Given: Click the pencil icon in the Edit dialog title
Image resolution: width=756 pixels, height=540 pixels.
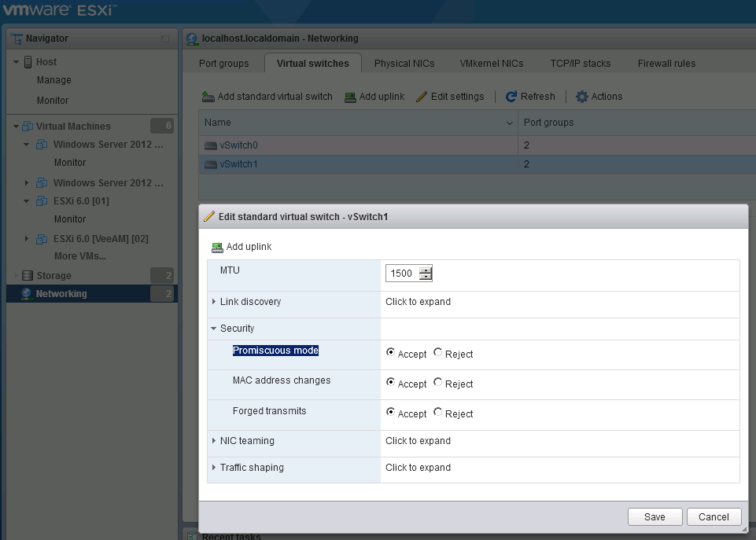Looking at the screenshot, I should click(209, 216).
